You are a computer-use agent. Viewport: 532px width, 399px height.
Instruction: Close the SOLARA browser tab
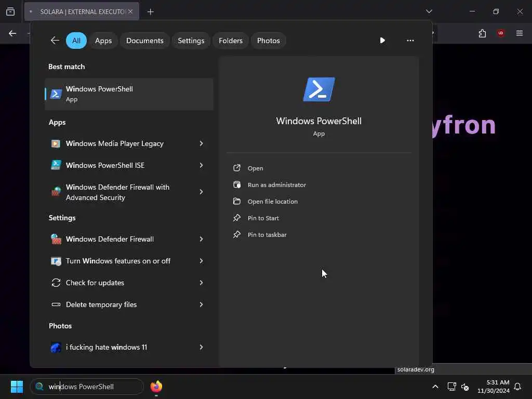130,11
